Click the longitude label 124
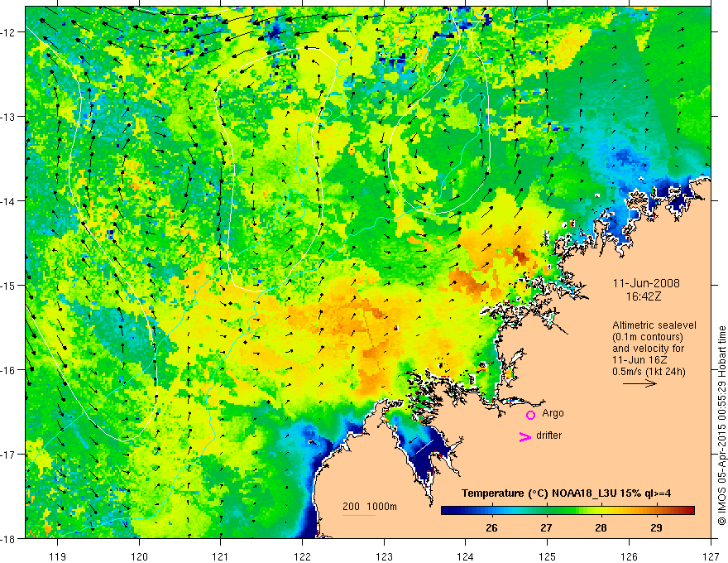This screenshot has height=563, width=728. [x=466, y=556]
